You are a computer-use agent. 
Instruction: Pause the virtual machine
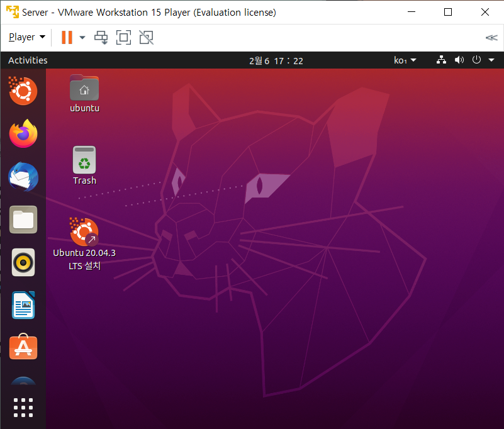(67, 37)
